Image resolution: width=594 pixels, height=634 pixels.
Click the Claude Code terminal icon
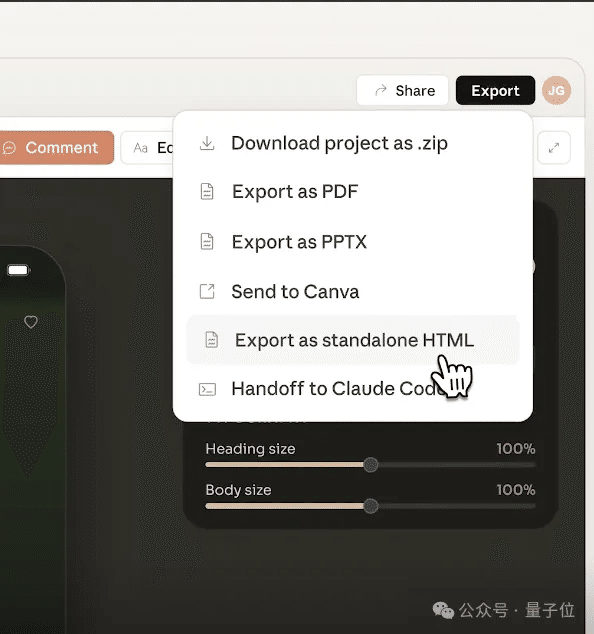pyautogui.click(x=207, y=389)
